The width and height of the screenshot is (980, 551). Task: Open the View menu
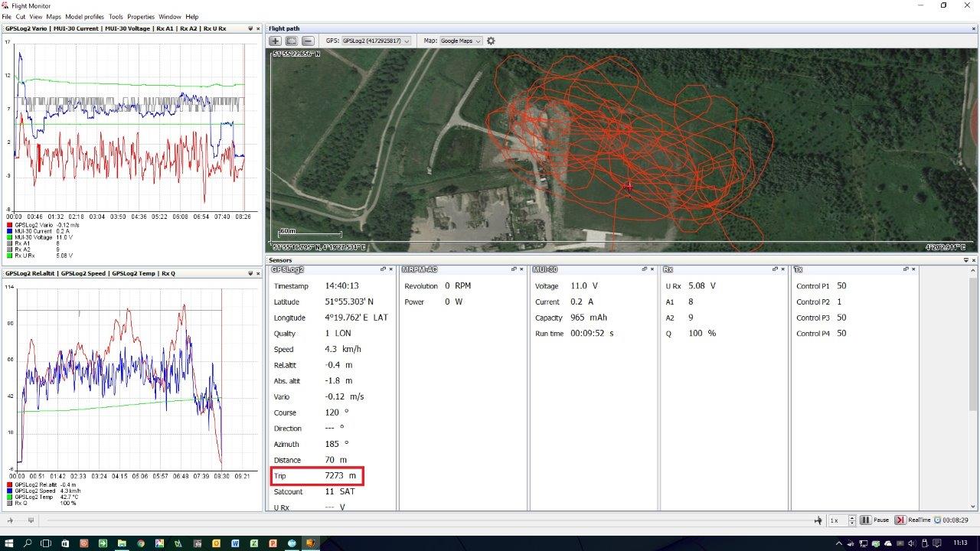(36, 17)
